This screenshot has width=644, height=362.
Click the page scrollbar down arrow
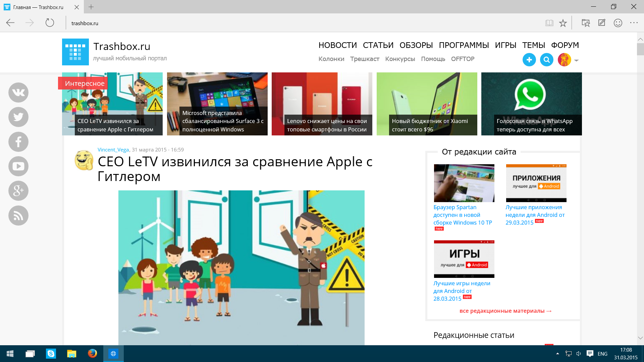(640, 338)
